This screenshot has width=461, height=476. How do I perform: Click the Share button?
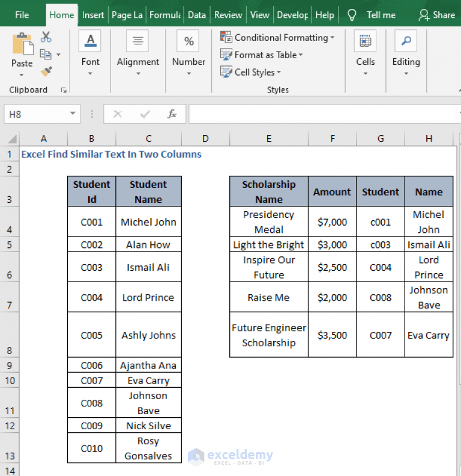point(437,15)
